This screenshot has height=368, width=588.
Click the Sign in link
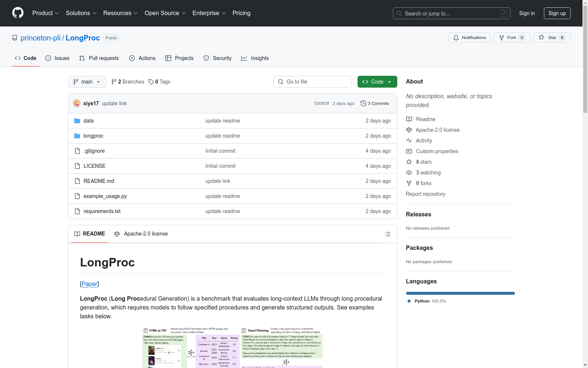point(527,13)
